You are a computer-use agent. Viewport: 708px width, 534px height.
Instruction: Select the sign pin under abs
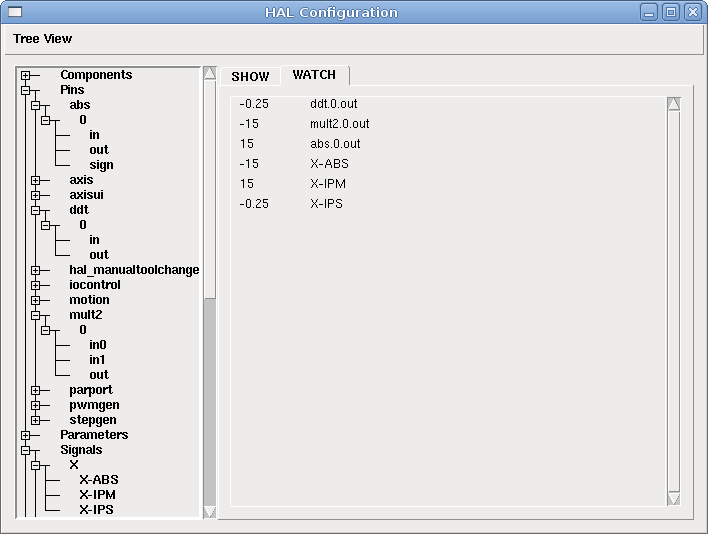101,165
